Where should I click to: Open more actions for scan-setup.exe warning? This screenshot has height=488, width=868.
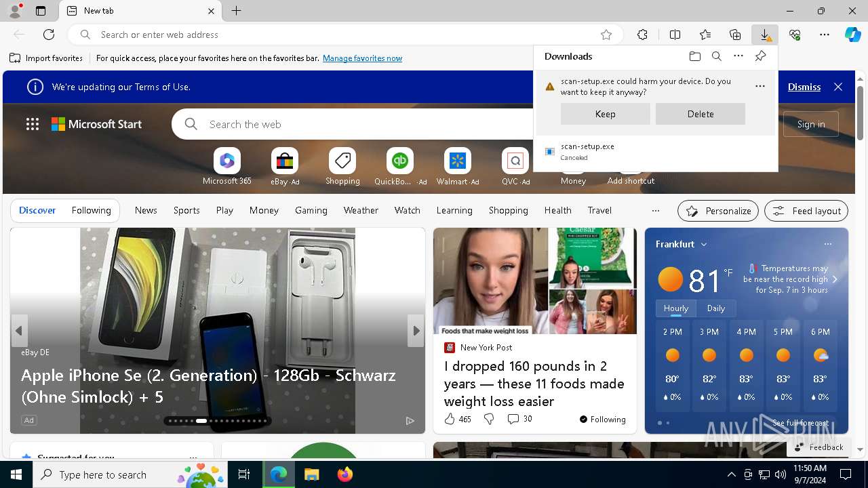point(760,86)
